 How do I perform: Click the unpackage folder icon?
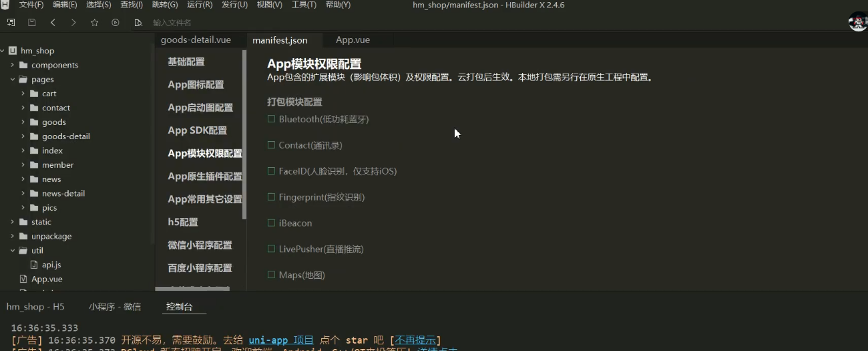tap(23, 236)
